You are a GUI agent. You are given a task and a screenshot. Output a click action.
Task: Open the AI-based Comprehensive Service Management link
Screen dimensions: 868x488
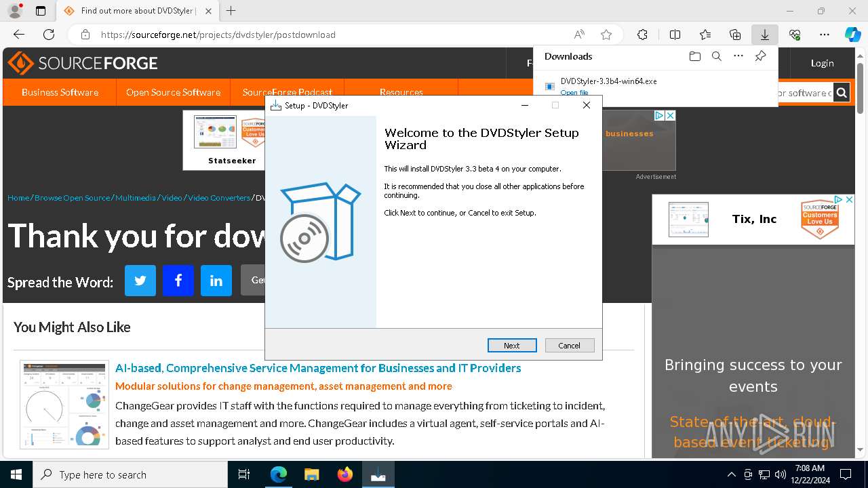click(x=318, y=368)
